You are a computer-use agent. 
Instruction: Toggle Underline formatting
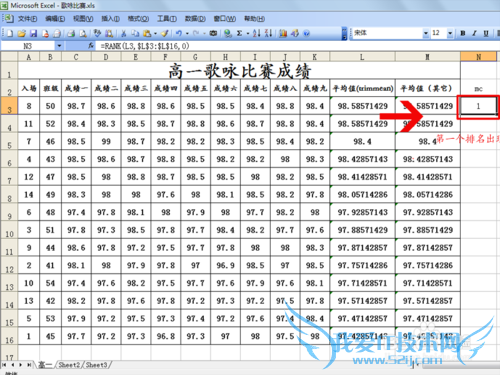tap(486, 33)
